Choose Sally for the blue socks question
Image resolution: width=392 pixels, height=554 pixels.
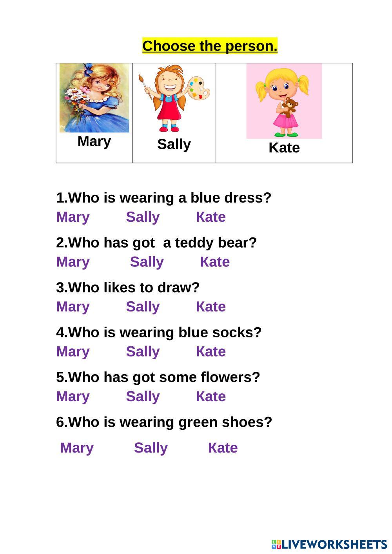143,351
